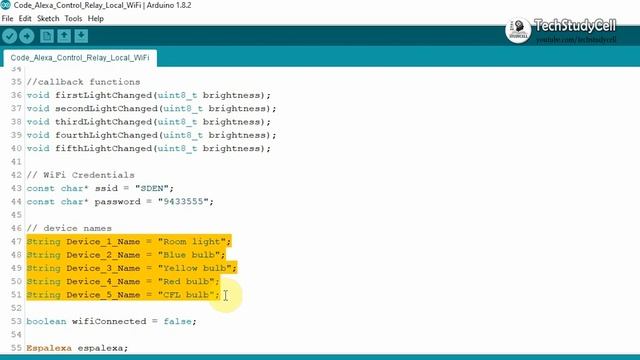The image size is (640, 360).
Task: Open a sketch with the Open arrow icon
Action: tap(64, 36)
